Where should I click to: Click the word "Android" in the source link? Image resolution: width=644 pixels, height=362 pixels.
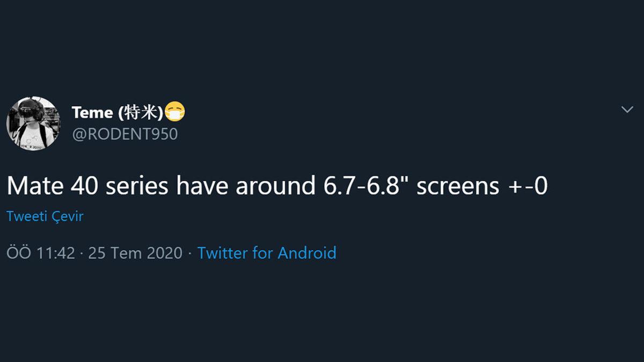point(307,253)
